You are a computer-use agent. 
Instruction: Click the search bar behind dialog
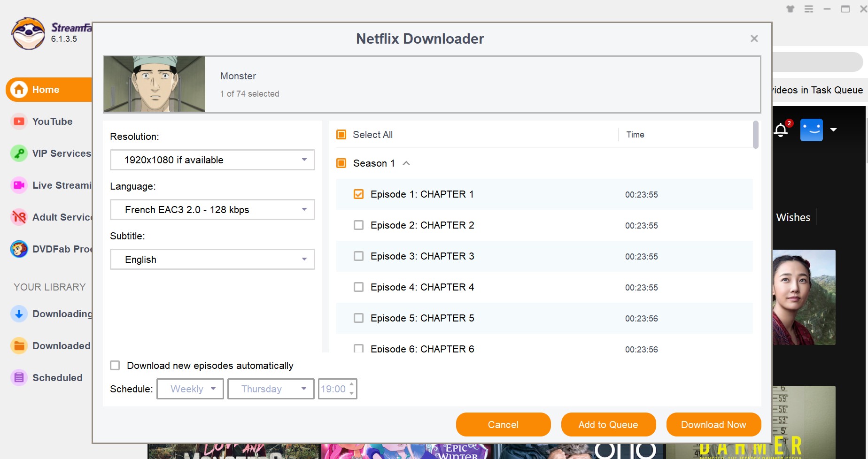[817, 62]
